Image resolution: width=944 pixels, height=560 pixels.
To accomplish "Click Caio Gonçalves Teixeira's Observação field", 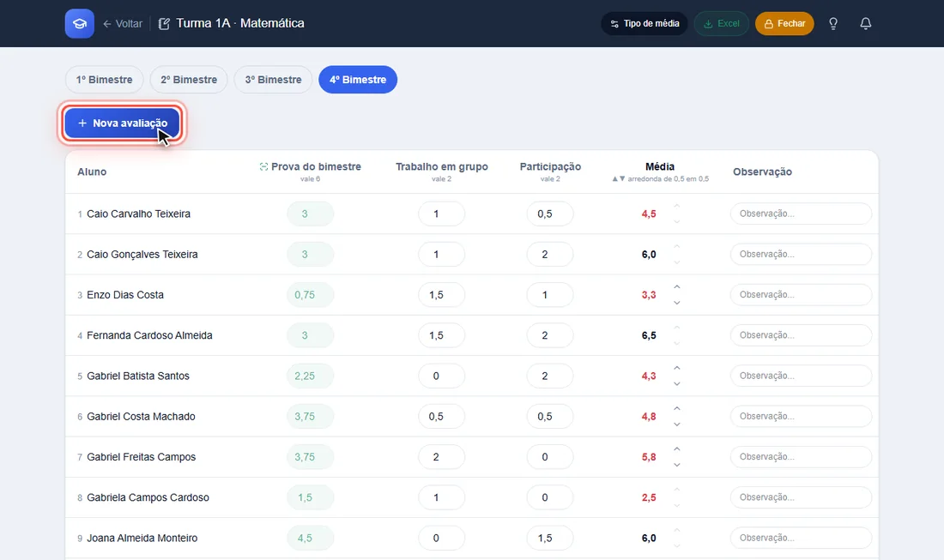I will (801, 255).
